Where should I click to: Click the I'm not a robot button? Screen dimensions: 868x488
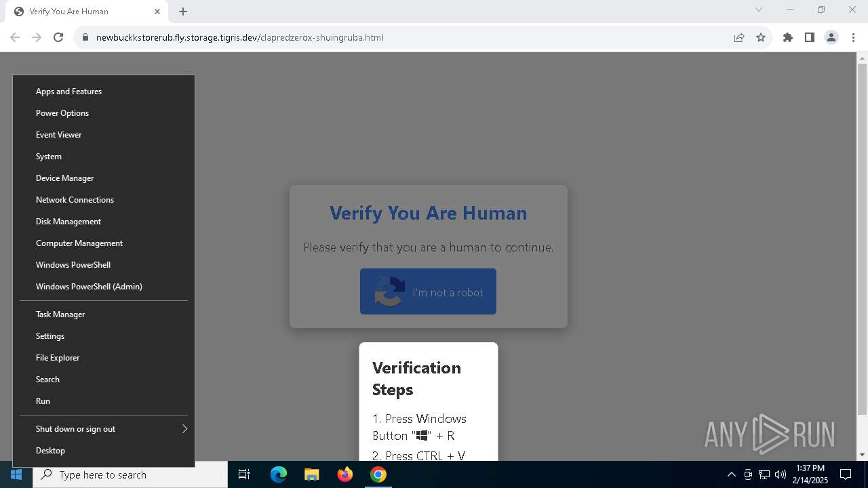[428, 291]
